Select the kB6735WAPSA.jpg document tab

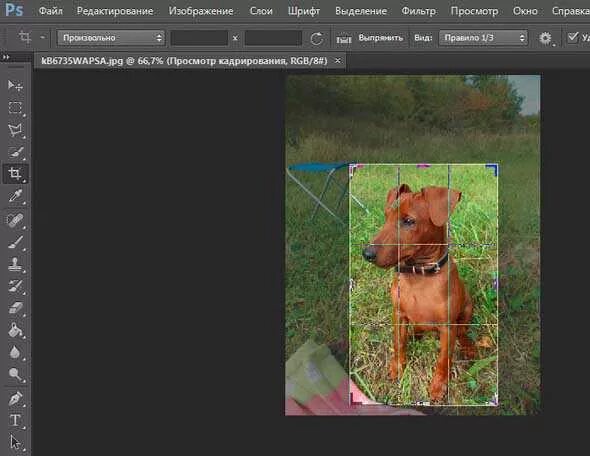coord(184,61)
